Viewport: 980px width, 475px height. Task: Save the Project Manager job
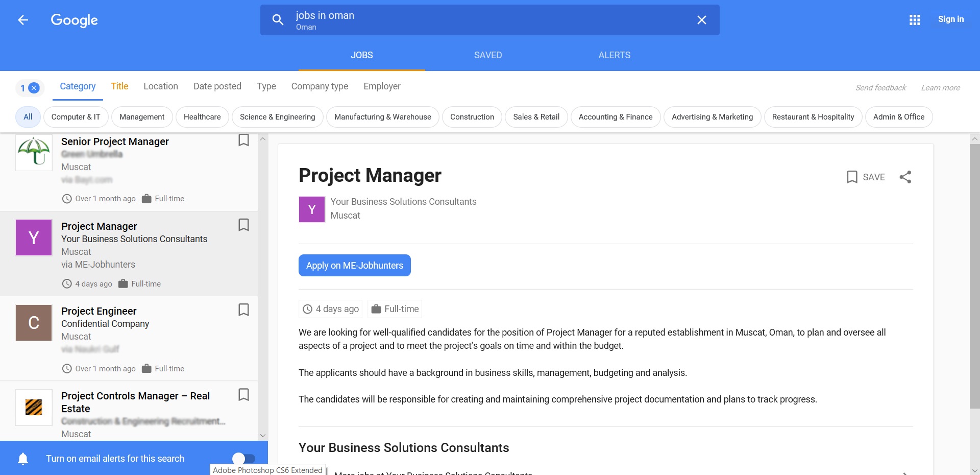(866, 177)
